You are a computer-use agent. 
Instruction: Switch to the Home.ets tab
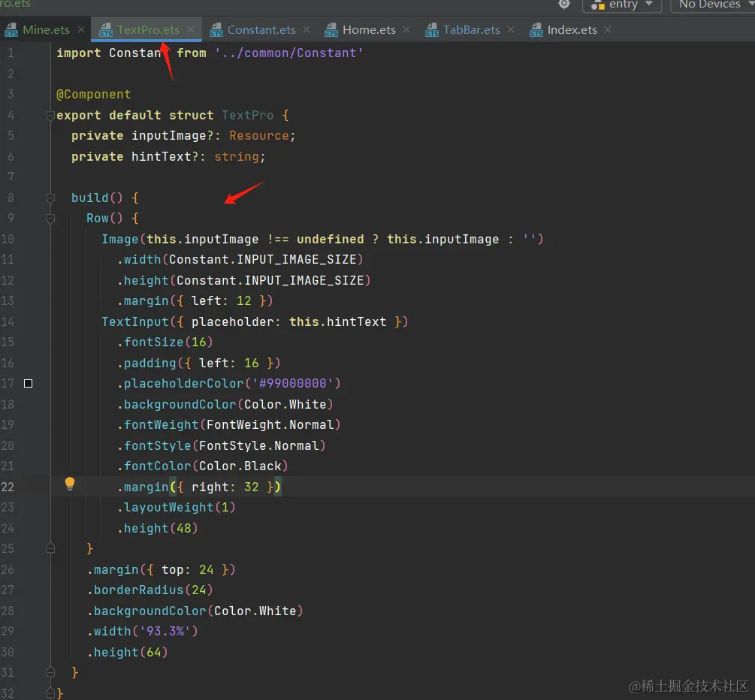(x=369, y=30)
